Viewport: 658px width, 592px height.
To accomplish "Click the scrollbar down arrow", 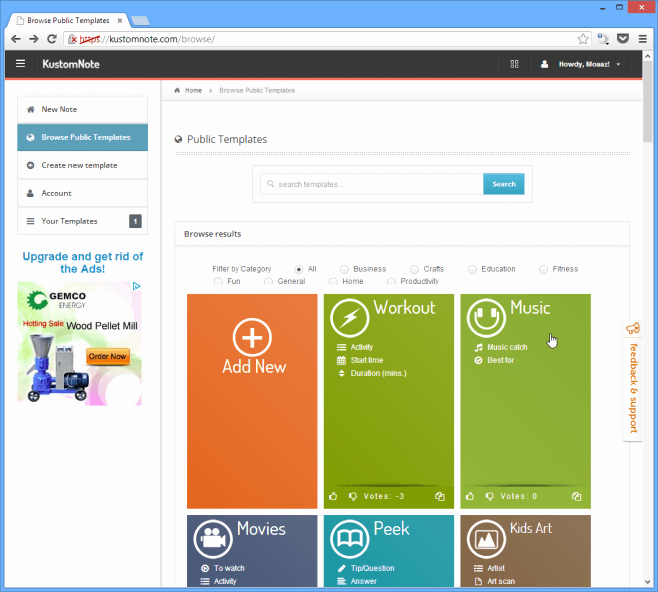I will pos(647,582).
